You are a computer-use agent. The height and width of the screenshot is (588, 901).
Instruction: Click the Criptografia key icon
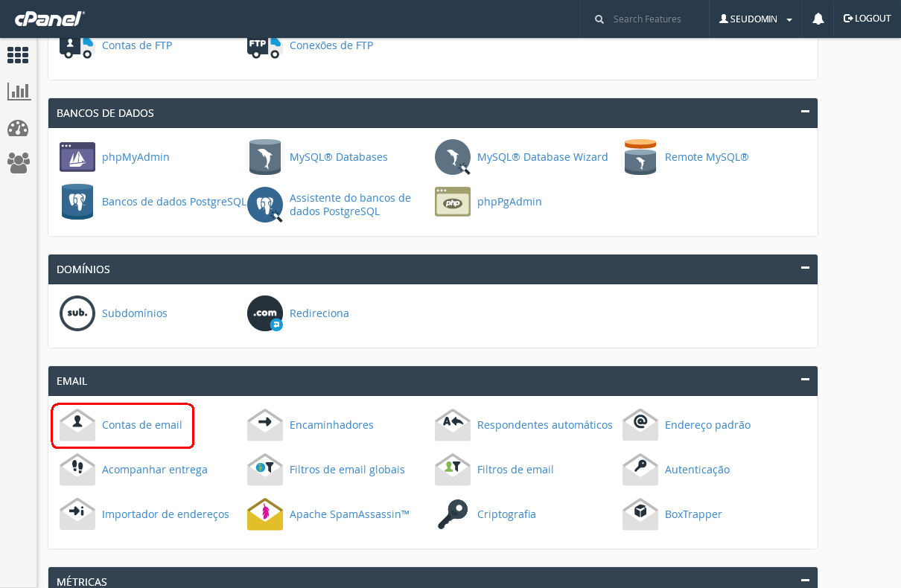[453, 514]
